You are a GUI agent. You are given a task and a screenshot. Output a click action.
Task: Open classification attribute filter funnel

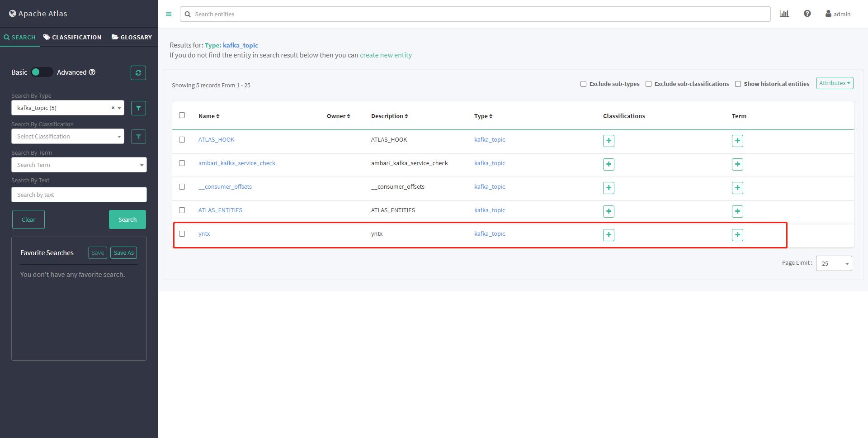pos(138,137)
